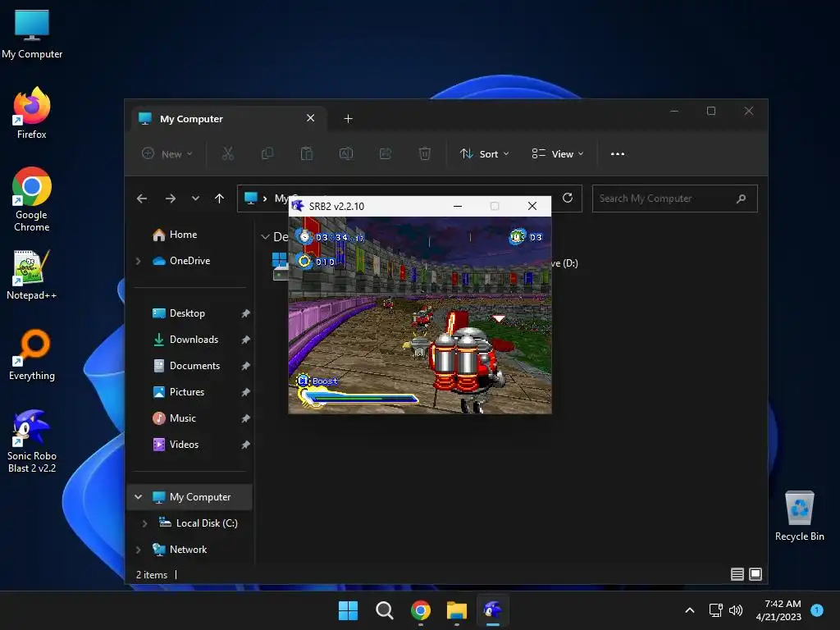Open recent locations dropdown arrow

[195, 199]
